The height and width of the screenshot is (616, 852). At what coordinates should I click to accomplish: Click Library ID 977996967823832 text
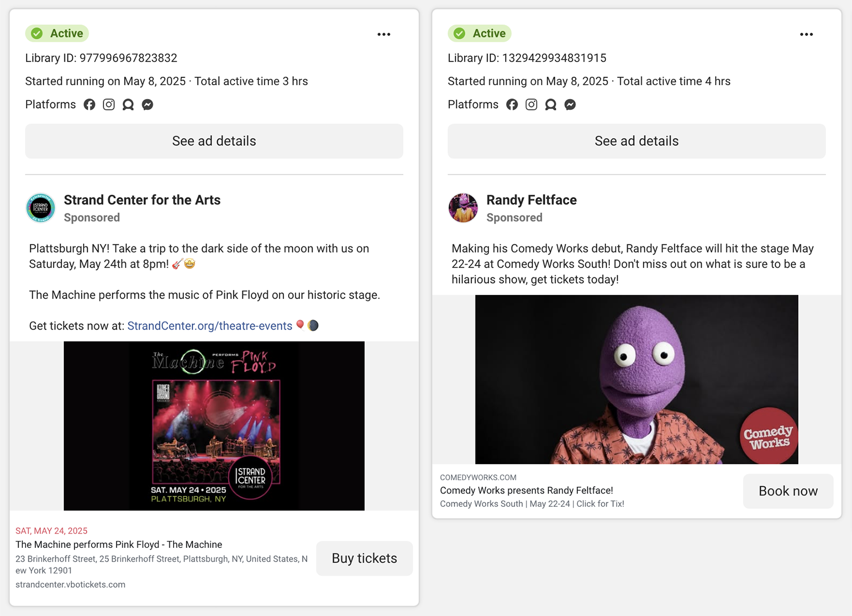[x=101, y=58]
